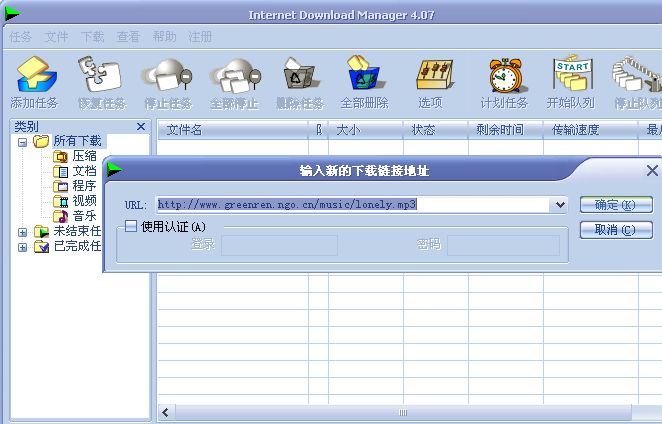Image resolution: width=662 pixels, height=424 pixels.
Task: Open the 注册 menu
Action: click(x=200, y=37)
